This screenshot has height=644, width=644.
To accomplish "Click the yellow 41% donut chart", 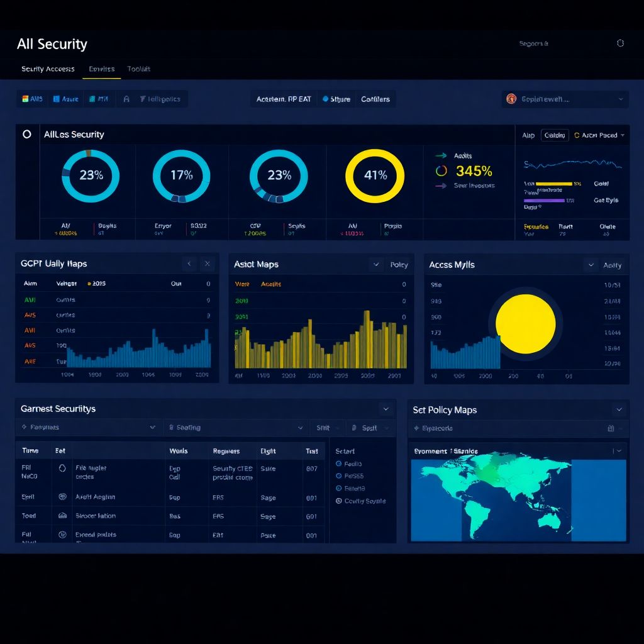I will click(375, 175).
